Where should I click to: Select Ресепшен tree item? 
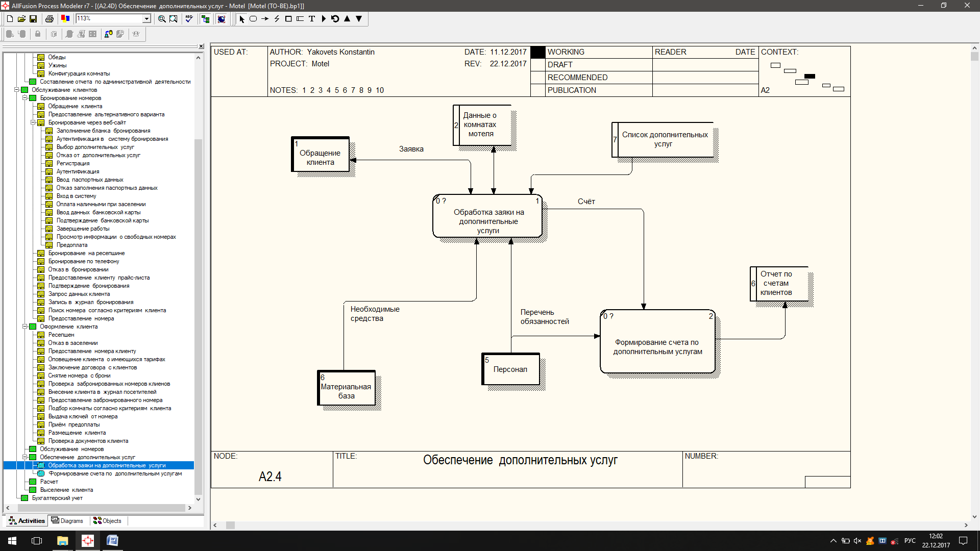pyautogui.click(x=61, y=335)
